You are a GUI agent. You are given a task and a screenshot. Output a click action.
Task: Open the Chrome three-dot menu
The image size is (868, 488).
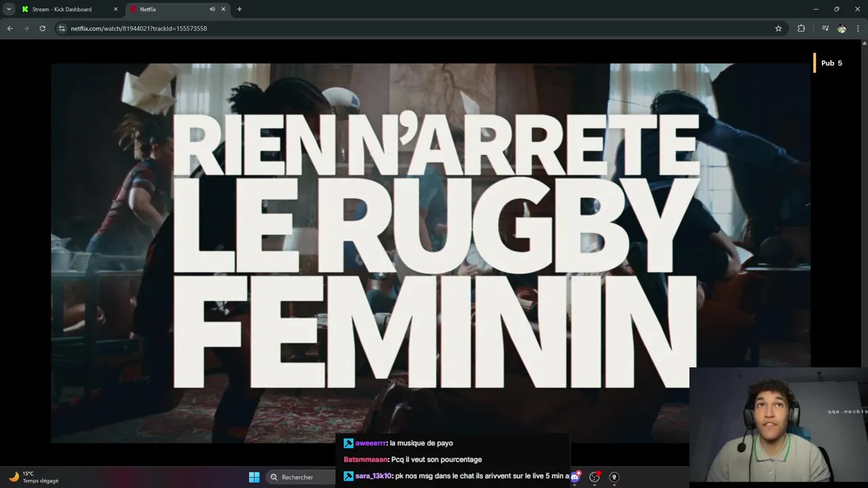pos(858,28)
